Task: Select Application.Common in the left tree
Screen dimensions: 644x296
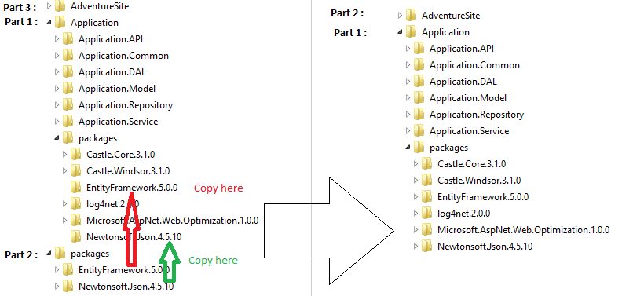Action: (x=123, y=56)
